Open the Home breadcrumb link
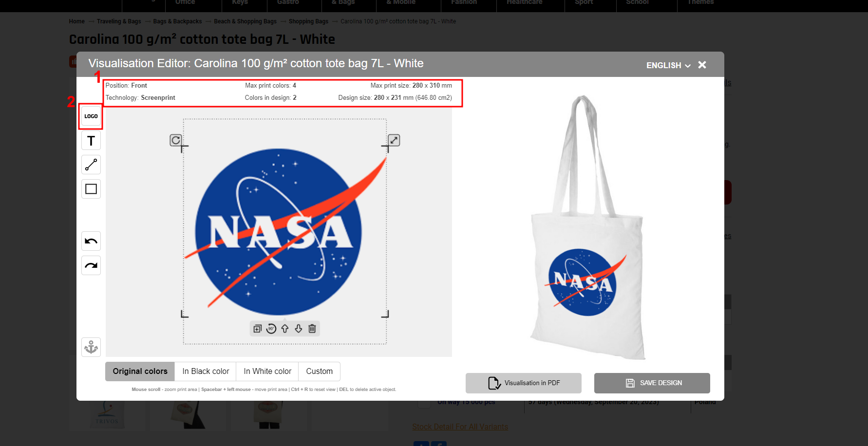Viewport: 868px width, 446px height. click(x=76, y=21)
